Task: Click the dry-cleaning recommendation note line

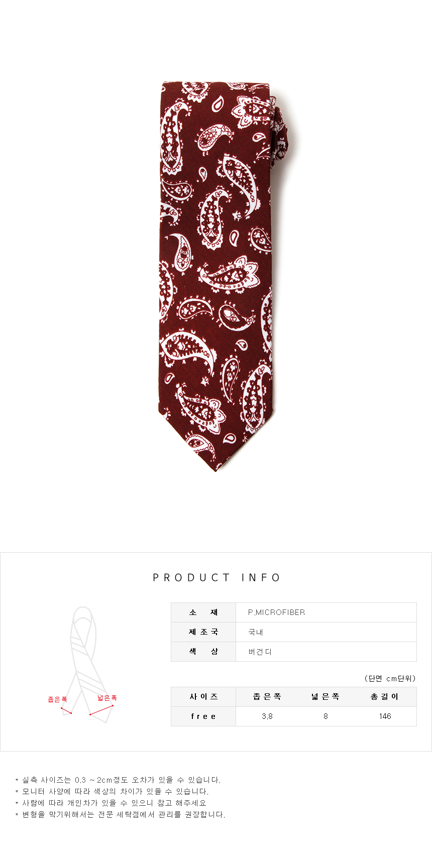Action: (120, 814)
